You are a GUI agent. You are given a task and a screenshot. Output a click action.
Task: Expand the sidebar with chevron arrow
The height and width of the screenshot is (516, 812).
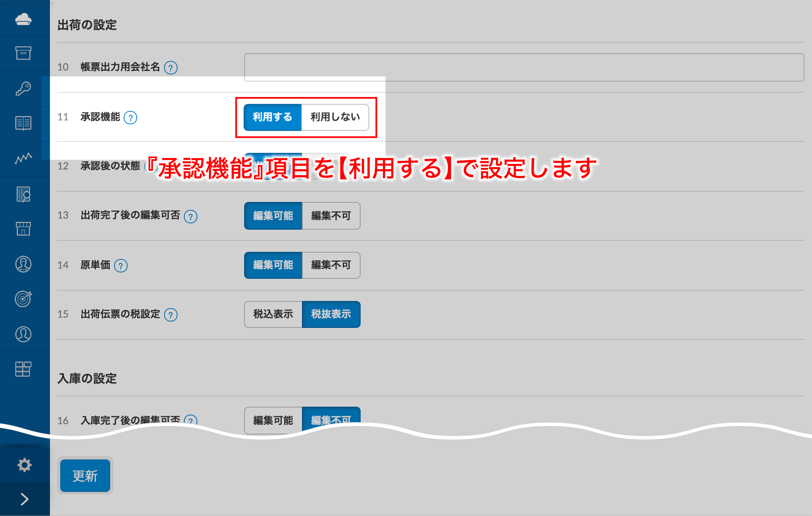tap(25, 499)
